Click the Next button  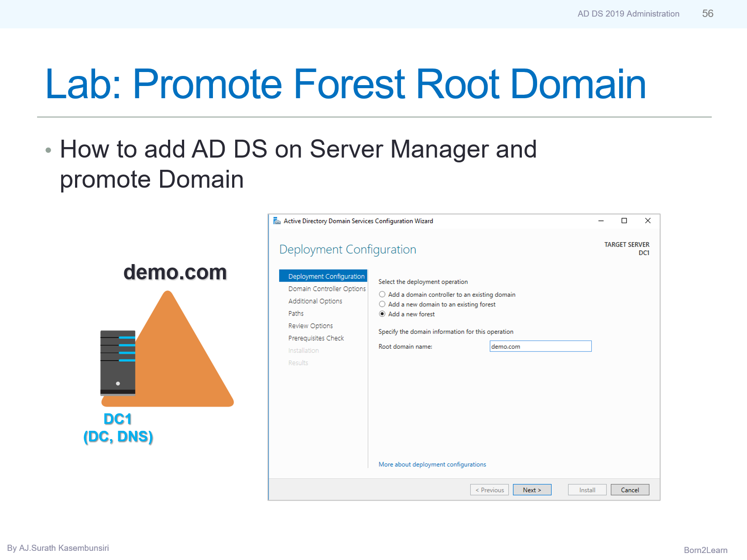click(x=532, y=489)
